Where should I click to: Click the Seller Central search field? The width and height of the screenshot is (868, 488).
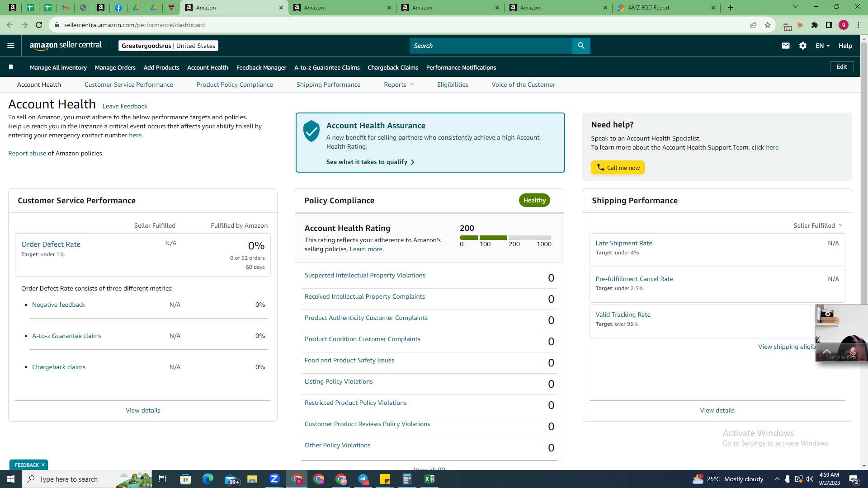[491, 46]
